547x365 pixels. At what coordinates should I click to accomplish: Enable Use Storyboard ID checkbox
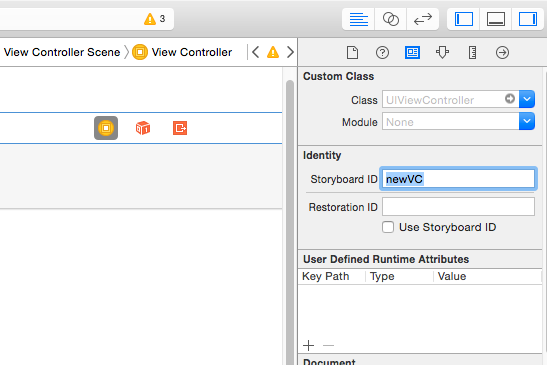[x=388, y=227]
